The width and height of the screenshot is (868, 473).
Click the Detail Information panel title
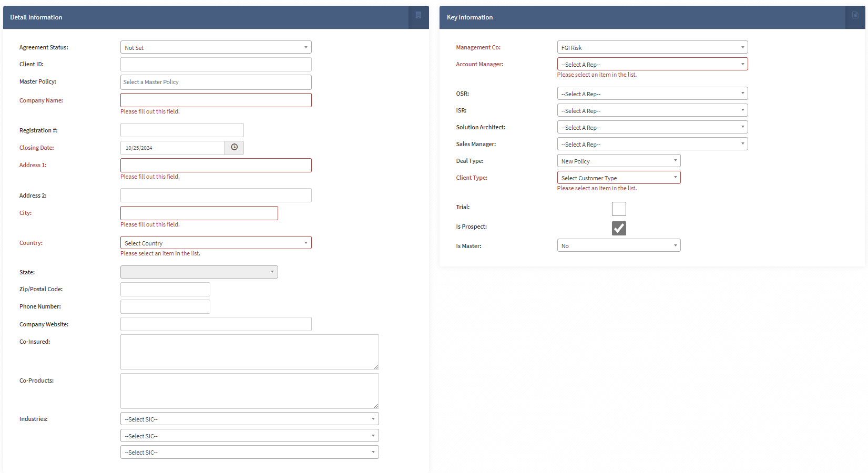(36, 17)
